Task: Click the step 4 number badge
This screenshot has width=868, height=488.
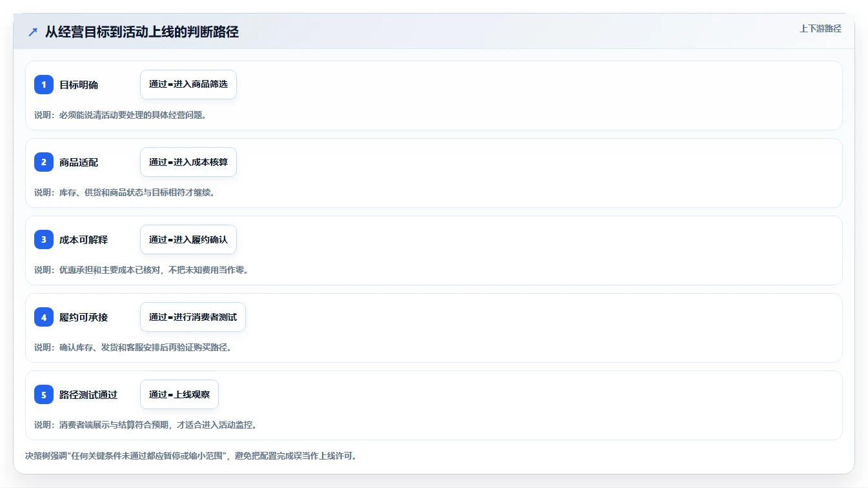Action: (x=44, y=317)
